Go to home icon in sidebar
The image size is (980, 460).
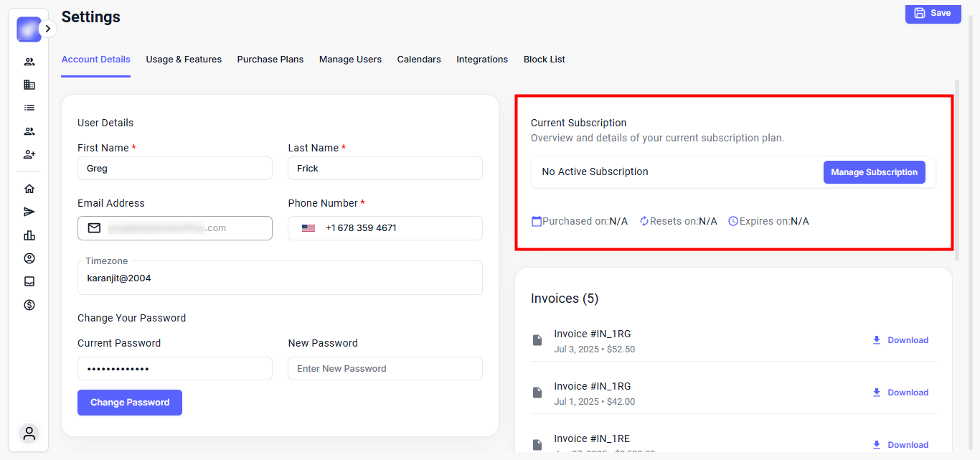(x=29, y=189)
